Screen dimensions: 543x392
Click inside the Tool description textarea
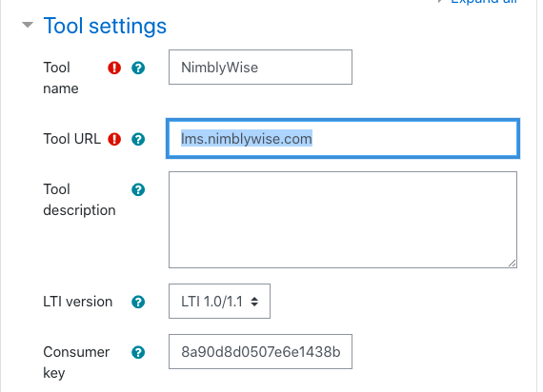coord(343,220)
